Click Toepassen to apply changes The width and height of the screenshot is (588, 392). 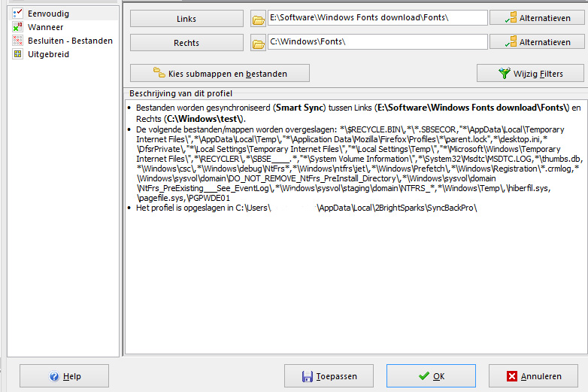(329, 376)
